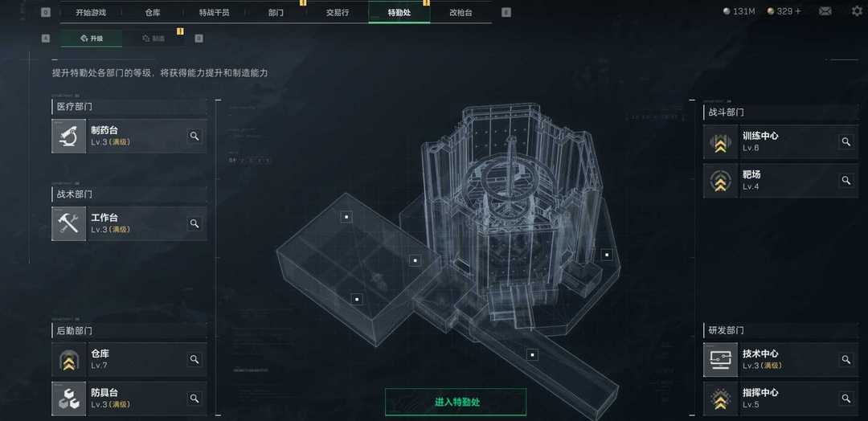Open the settings gear icon
868x421 pixels.
point(857,11)
